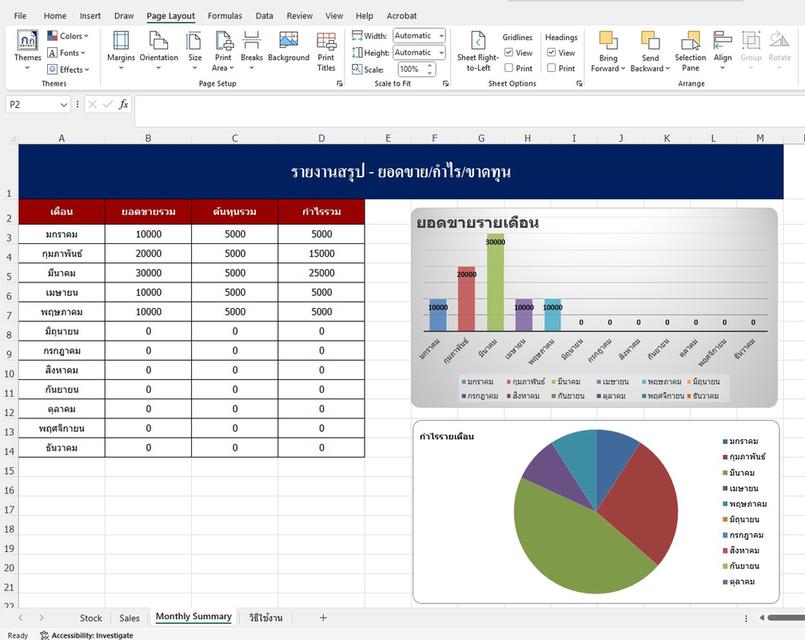Screen dimensions: 805x640
Task: Switch Sheet Right-to-Left direction
Action: pos(478,51)
